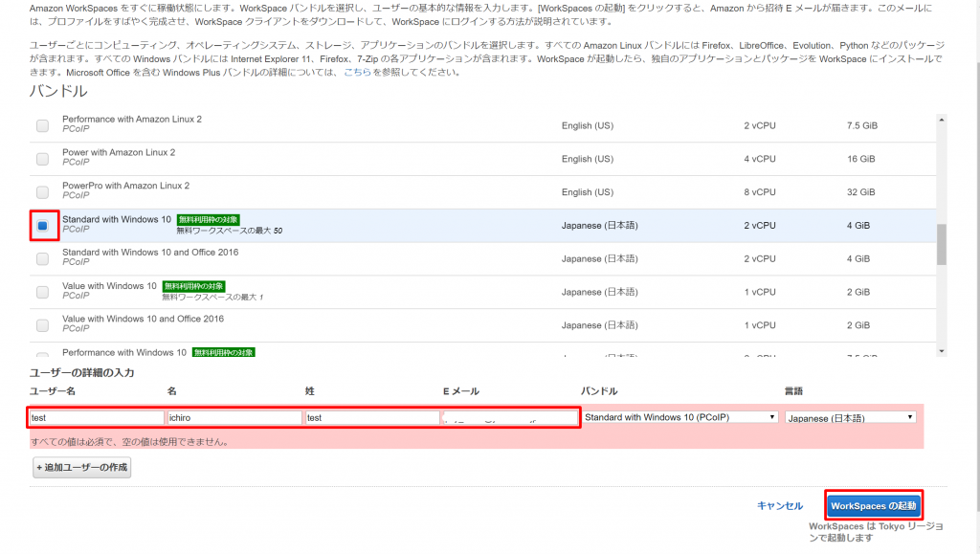Image resolution: width=980 pixels, height=554 pixels.
Task: Select the 'Standard with Windows 10 and Office 2016' name
Action: point(150,253)
